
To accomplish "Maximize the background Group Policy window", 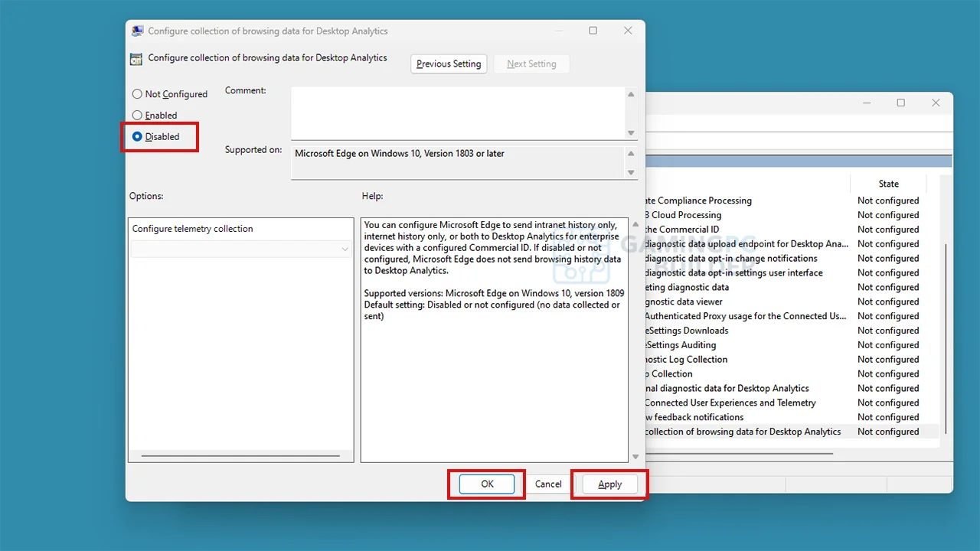I will point(901,103).
